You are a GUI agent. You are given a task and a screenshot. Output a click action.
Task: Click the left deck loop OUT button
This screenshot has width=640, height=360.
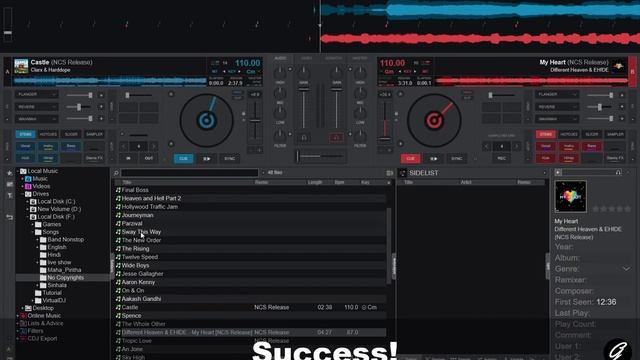click(x=149, y=158)
